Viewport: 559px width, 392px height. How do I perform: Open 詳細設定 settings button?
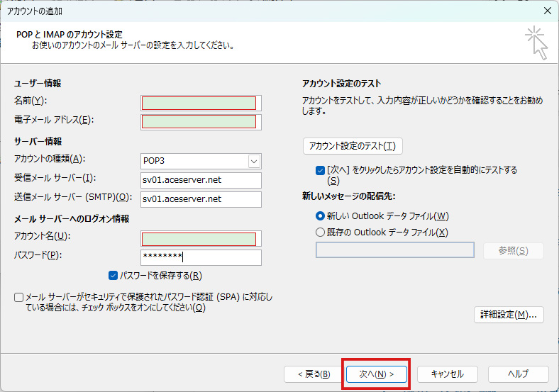pyautogui.click(x=508, y=314)
